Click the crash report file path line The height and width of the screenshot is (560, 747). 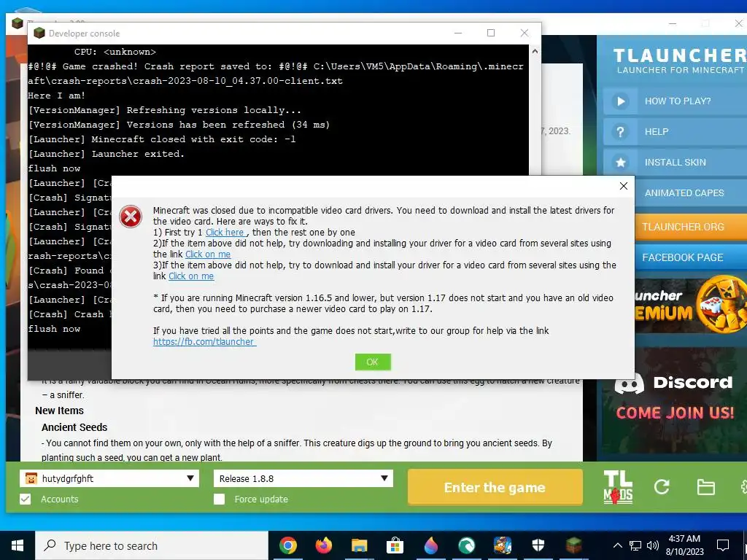click(x=275, y=74)
